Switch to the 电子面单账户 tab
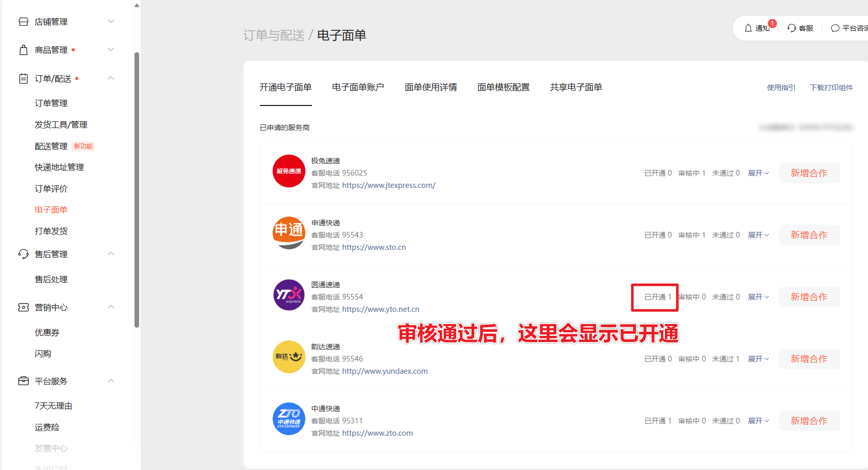Image resolution: width=868 pixels, height=470 pixels. [358, 88]
